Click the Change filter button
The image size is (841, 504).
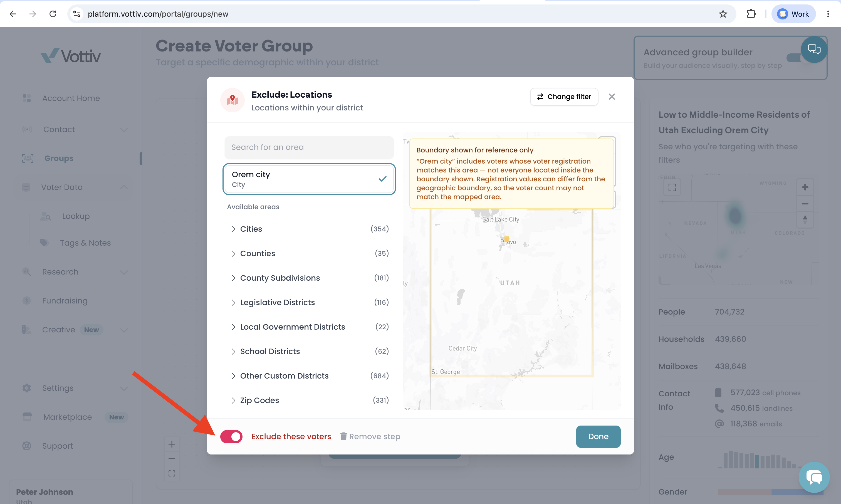tap(564, 97)
